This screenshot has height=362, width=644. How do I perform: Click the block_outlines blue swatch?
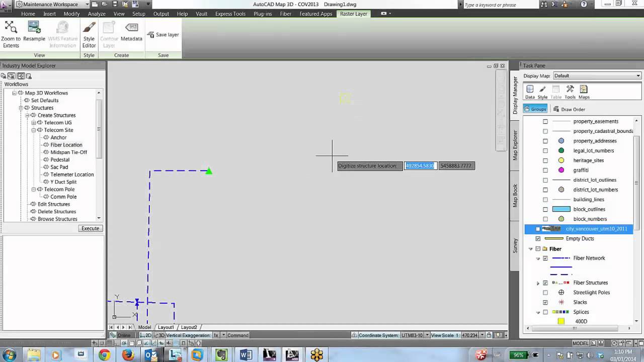click(x=561, y=210)
